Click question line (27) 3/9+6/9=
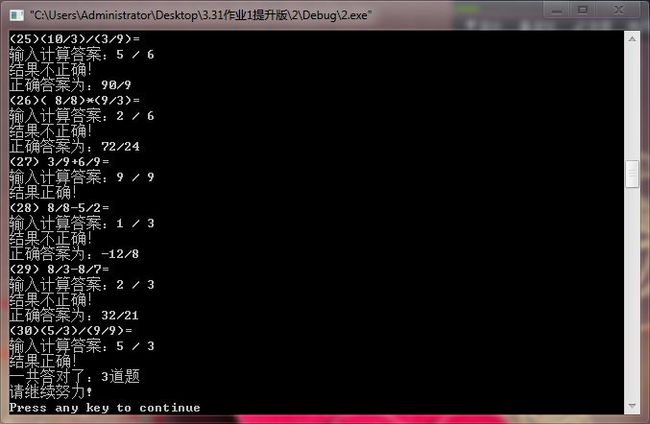The width and height of the screenshot is (650, 424). click(x=59, y=162)
